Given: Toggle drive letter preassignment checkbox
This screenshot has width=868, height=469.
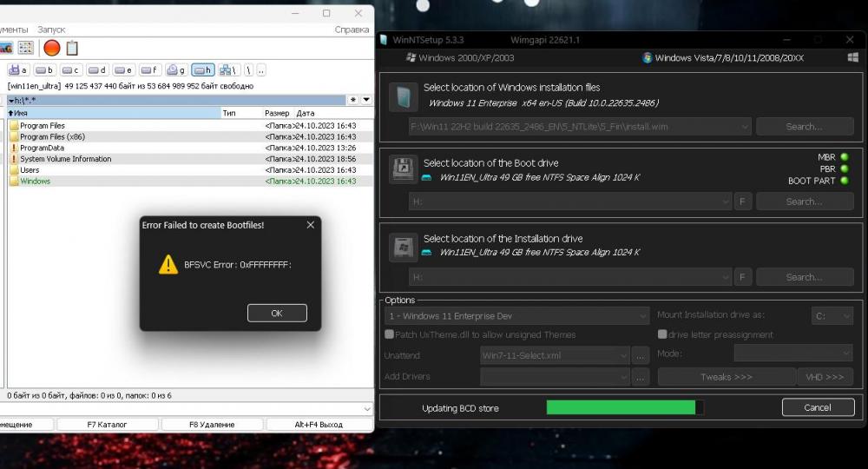Looking at the screenshot, I should (662, 334).
